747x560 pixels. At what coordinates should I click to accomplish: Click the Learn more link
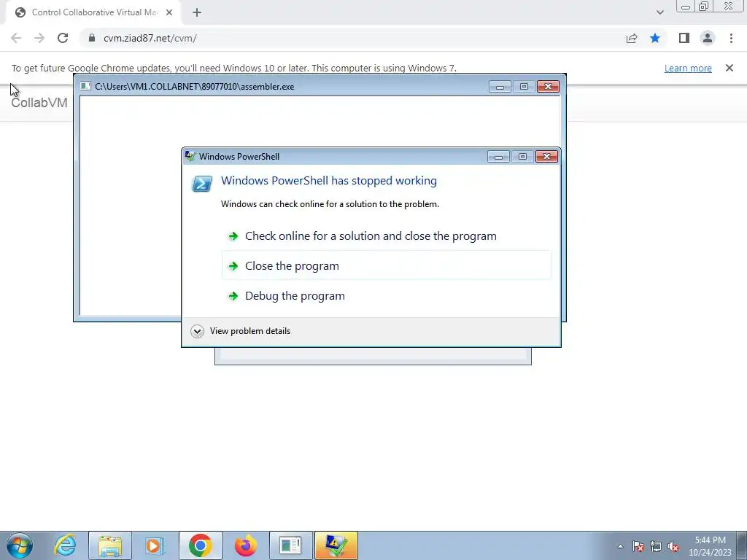click(688, 68)
